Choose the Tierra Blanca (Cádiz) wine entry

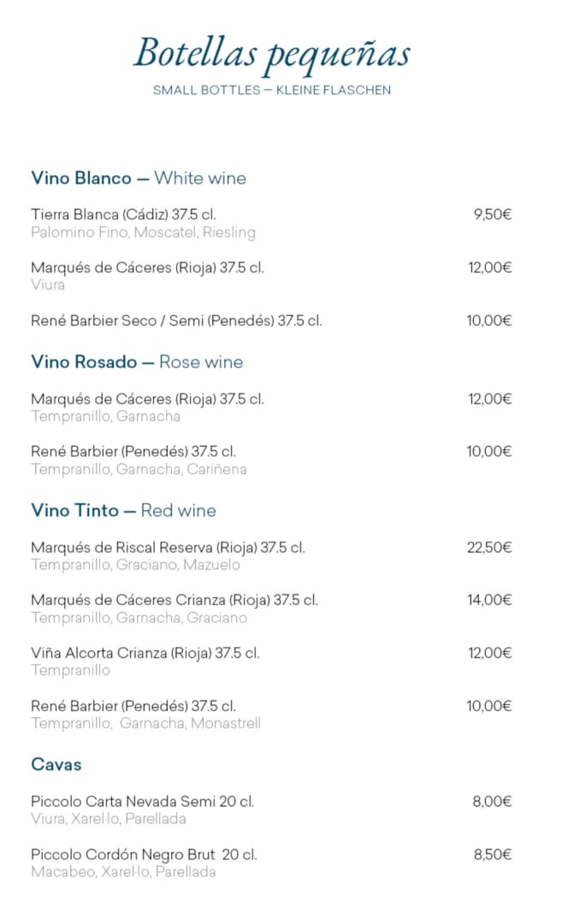[123, 215]
